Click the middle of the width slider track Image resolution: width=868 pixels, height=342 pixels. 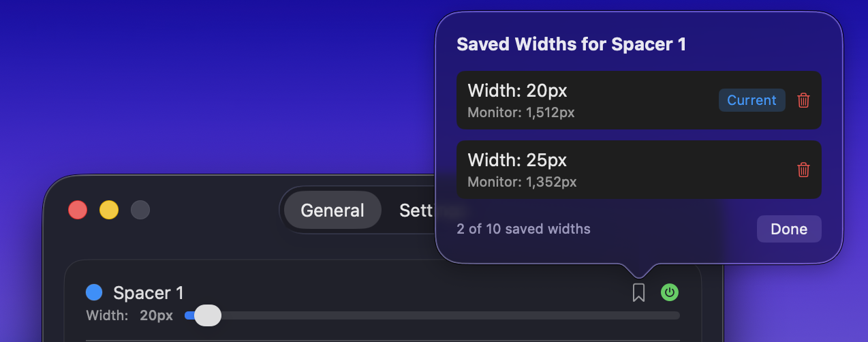coord(433,315)
